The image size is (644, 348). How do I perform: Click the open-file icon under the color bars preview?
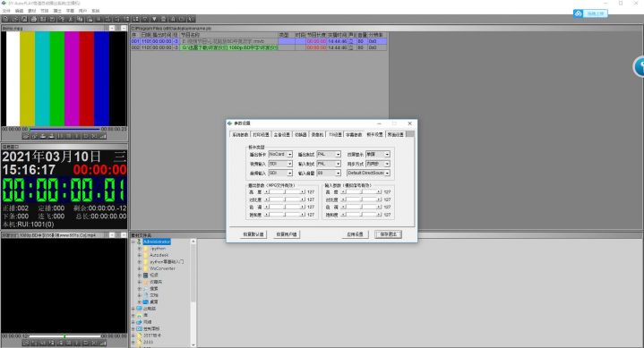[26, 136]
